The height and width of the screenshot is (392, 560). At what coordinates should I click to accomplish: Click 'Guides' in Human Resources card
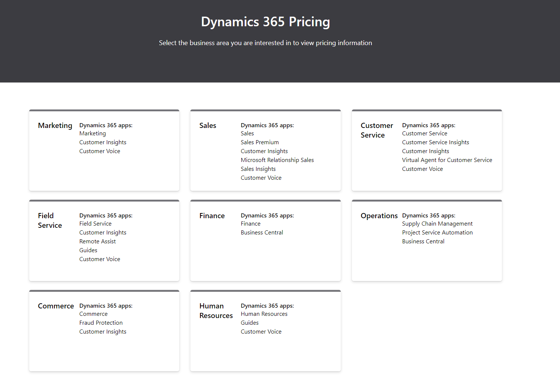[250, 323]
